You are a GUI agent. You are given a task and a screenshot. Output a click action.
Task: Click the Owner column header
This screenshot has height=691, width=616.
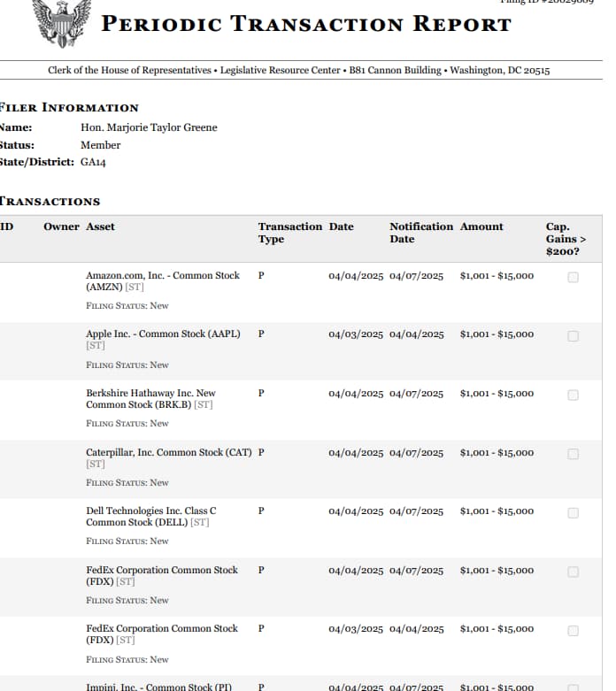coord(61,227)
